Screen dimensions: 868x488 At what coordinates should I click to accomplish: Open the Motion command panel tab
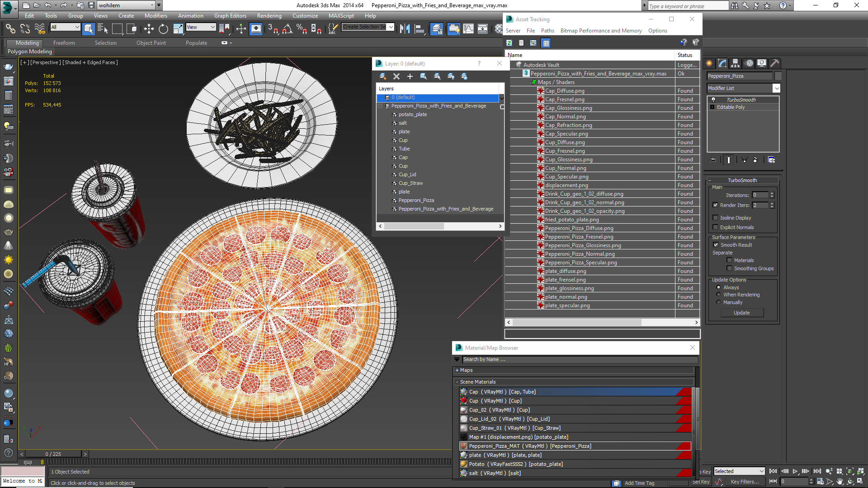coord(749,63)
